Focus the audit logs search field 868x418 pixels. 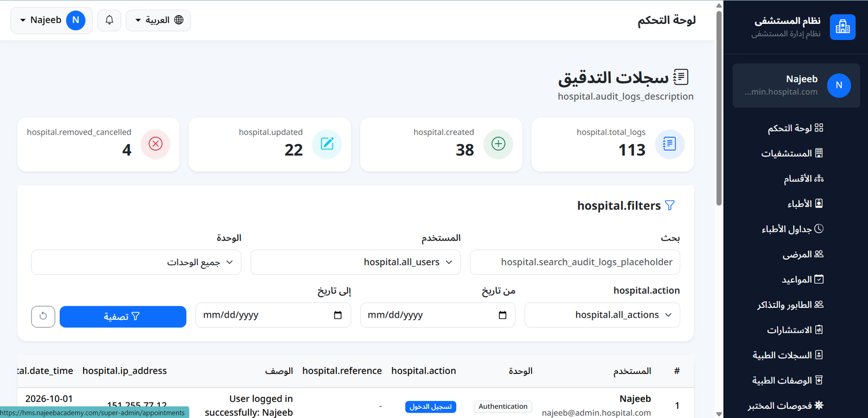click(575, 262)
